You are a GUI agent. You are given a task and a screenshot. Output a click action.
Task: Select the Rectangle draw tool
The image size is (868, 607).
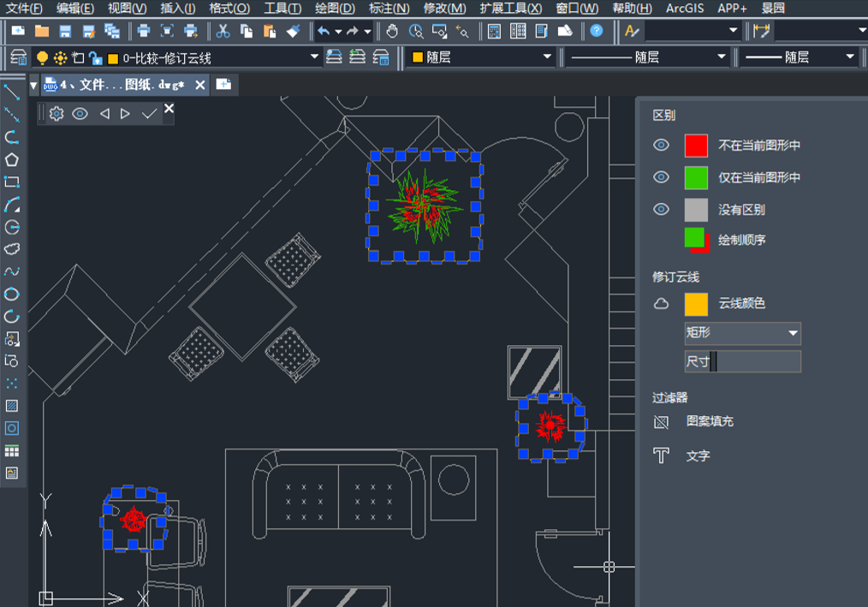pos(12,182)
